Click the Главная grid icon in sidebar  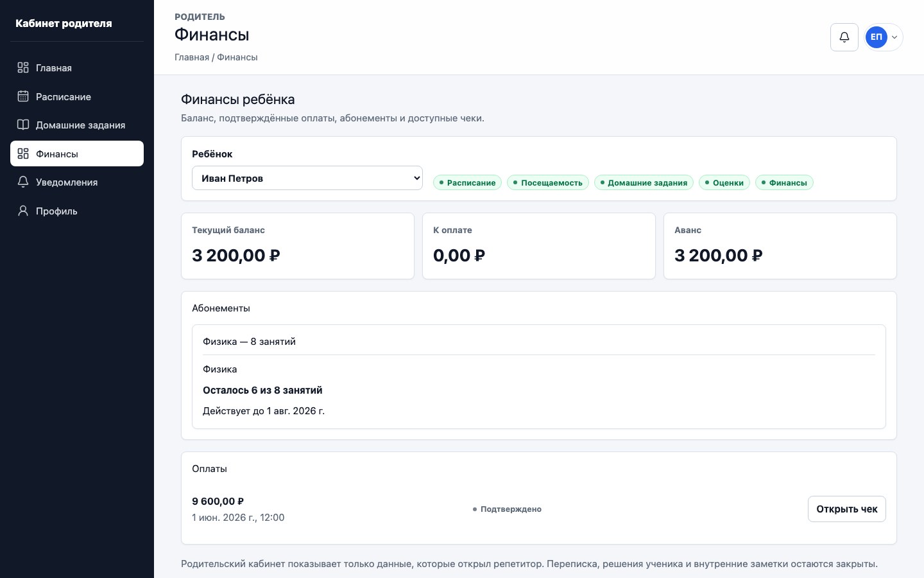(23, 67)
